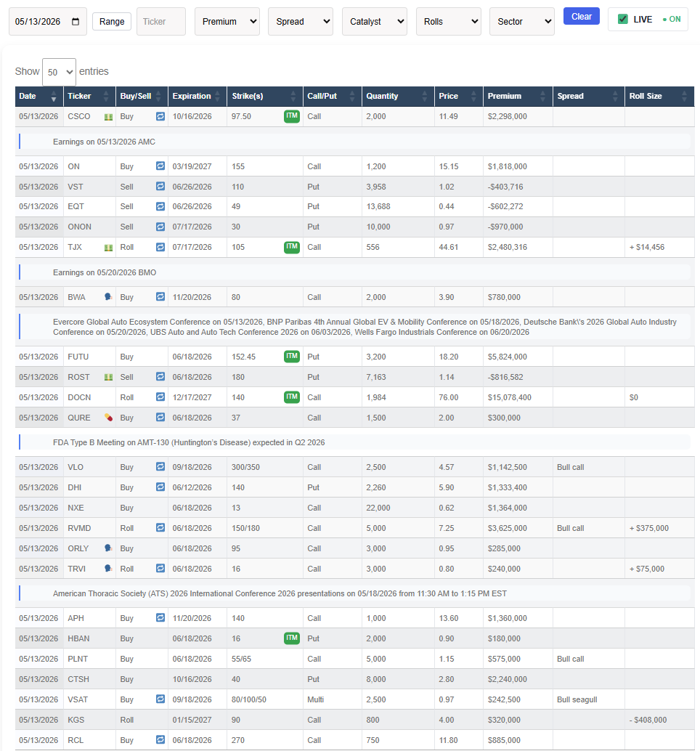Click the Ticker search input field
Image resolution: width=700 pixels, height=751 pixels.
coord(161,22)
